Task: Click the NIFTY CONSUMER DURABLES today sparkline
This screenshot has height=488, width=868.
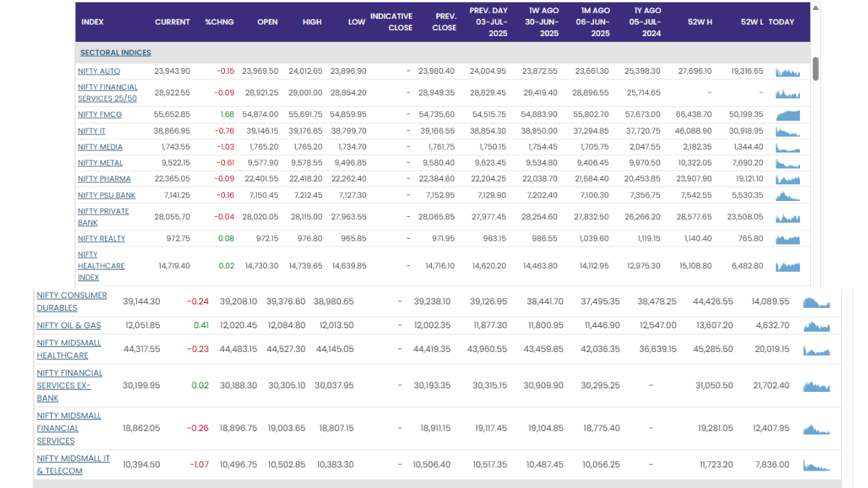Action: [x=817, y=301]
